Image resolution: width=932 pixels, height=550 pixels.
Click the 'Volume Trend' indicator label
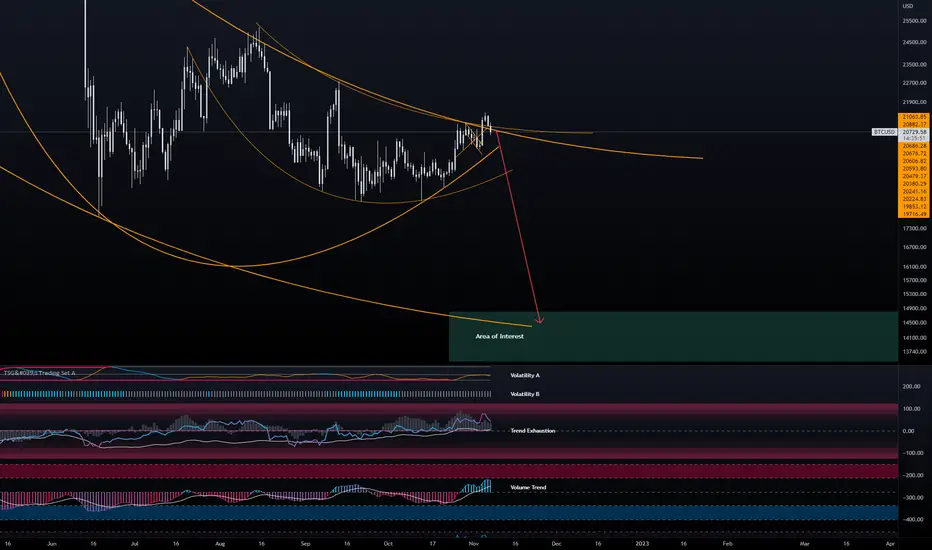[x=528, y=487]
